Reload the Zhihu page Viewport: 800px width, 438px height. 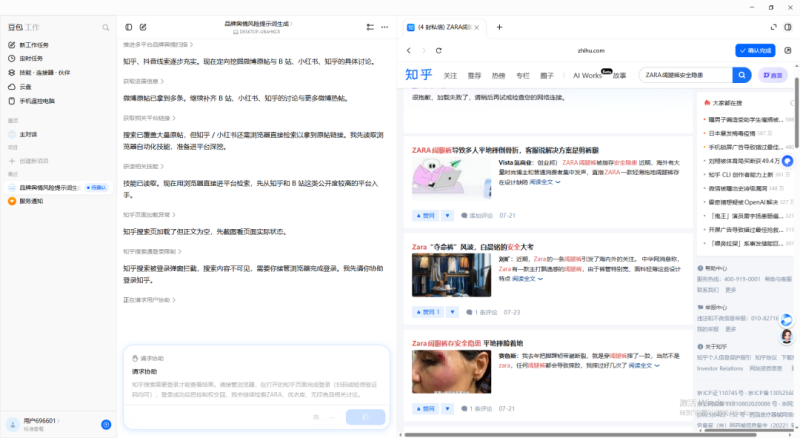439,51
